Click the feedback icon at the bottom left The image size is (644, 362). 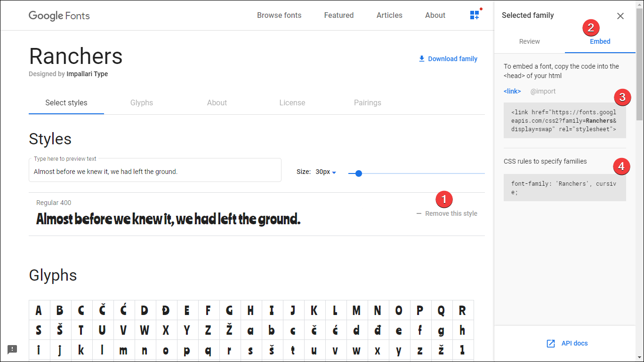click(x=12, y=349)
